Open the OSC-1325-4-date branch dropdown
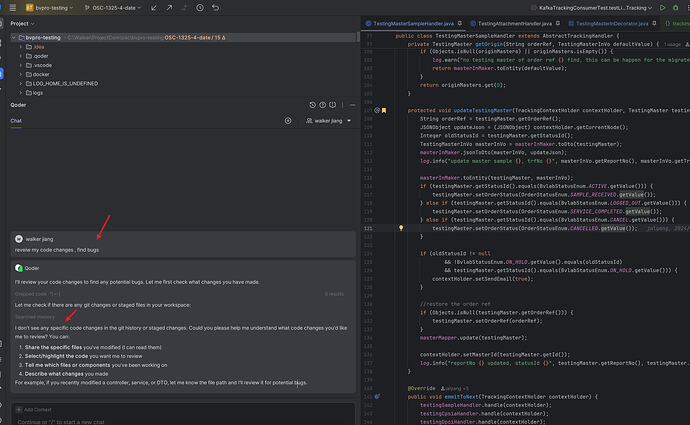 coord(113,7)
